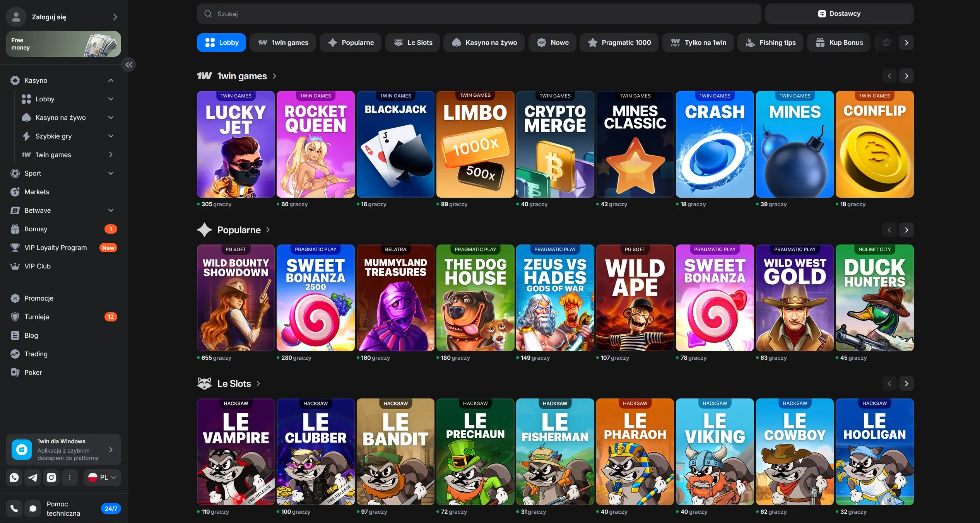Open Bonusy in the sidebar
Viewport: 980px width, 523px height.
coord(63,229)
